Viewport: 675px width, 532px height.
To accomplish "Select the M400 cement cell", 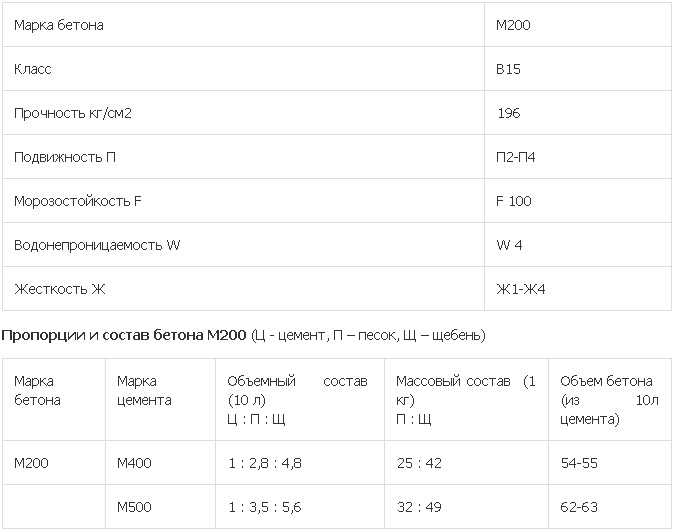I will 134,463.
